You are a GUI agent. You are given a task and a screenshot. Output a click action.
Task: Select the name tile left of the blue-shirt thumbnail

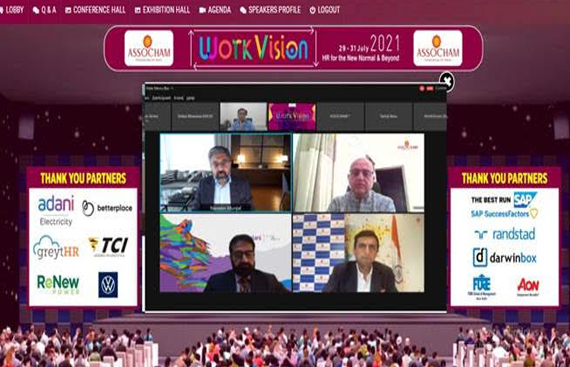195,116
